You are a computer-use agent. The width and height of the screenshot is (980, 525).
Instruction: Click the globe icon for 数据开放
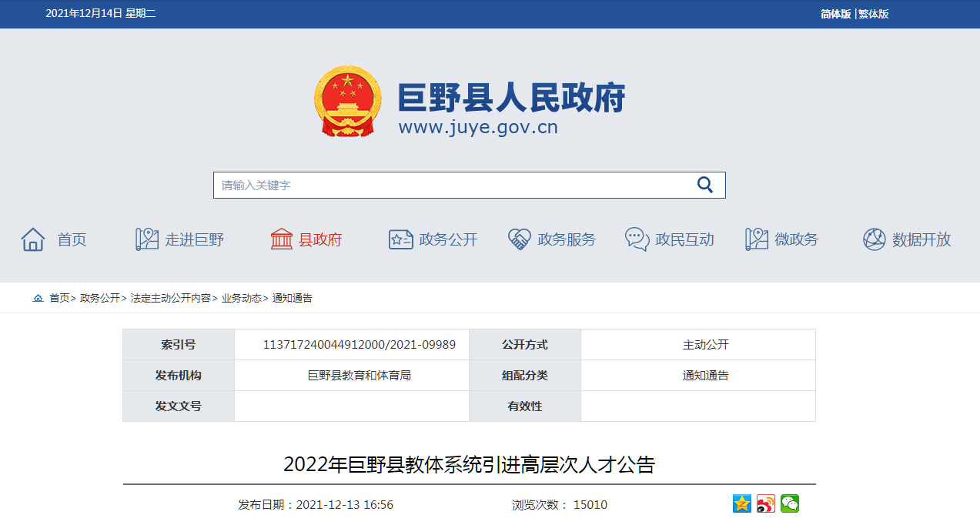point(874,239)
